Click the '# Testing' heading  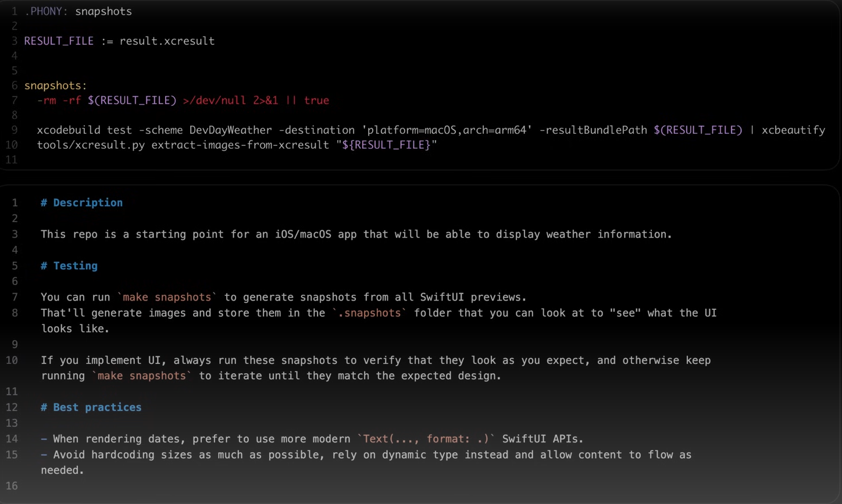(x=69, y=266)
